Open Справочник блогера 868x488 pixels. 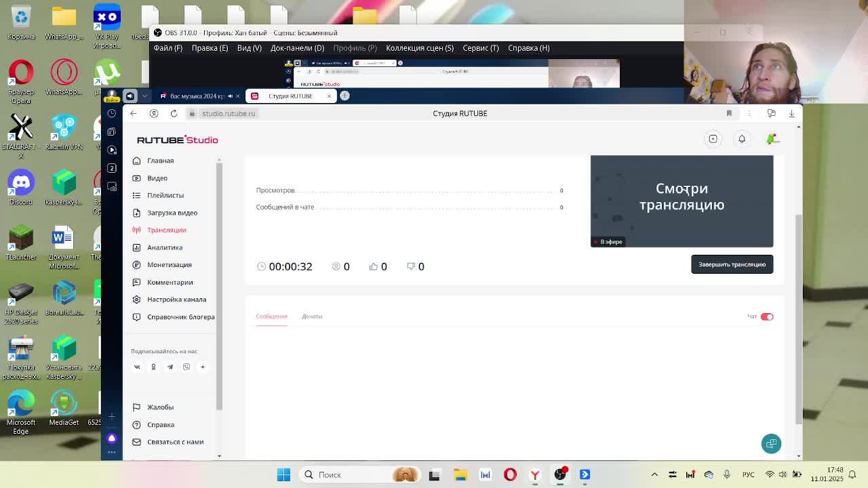pos(181,317)
